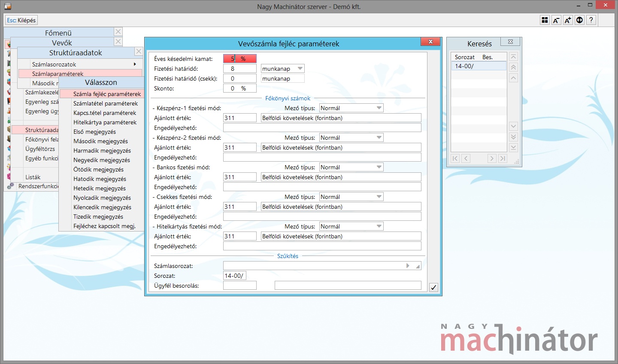This screenshot has width=618, height=364.
Task: Open Mező típus dropdown for Készpénz-2
Action: point(379,138)
